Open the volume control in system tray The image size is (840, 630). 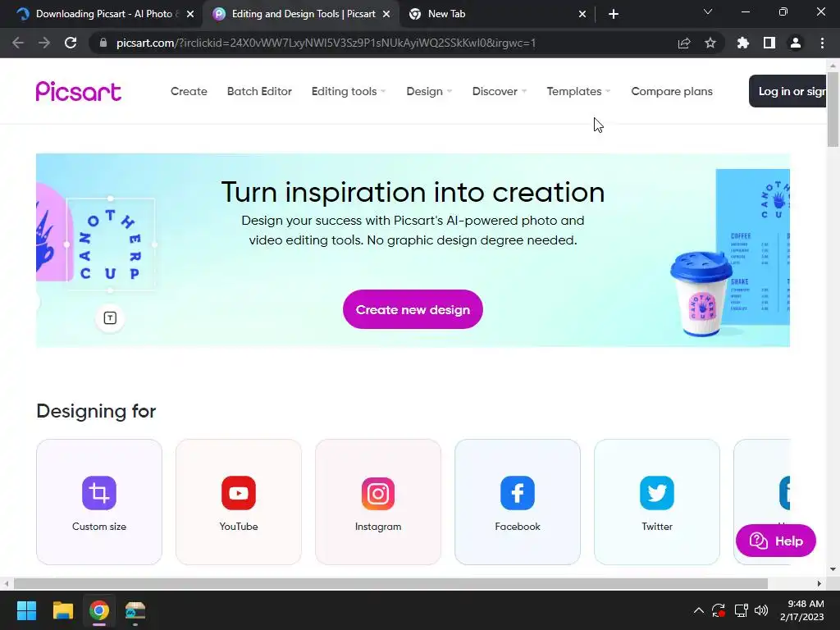coord(761,610)
